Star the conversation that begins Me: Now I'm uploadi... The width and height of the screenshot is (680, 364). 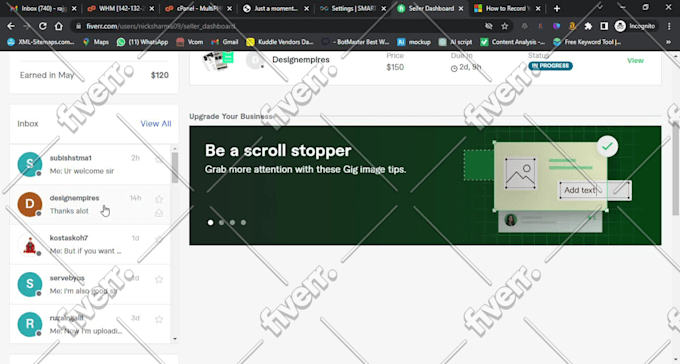pos(159,319)
